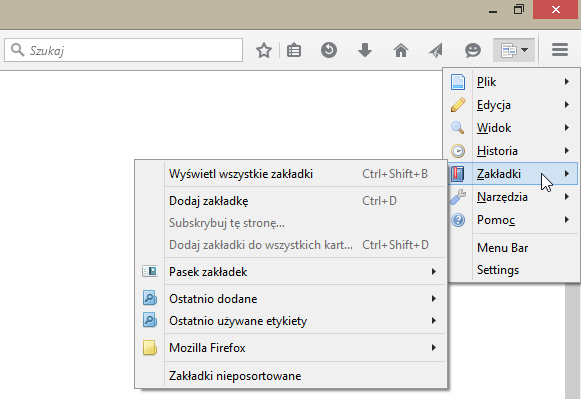This screenshot has width=581, height=399.
Task: Click the page vertical scrollbar
Action: click(x=573, y=341)
